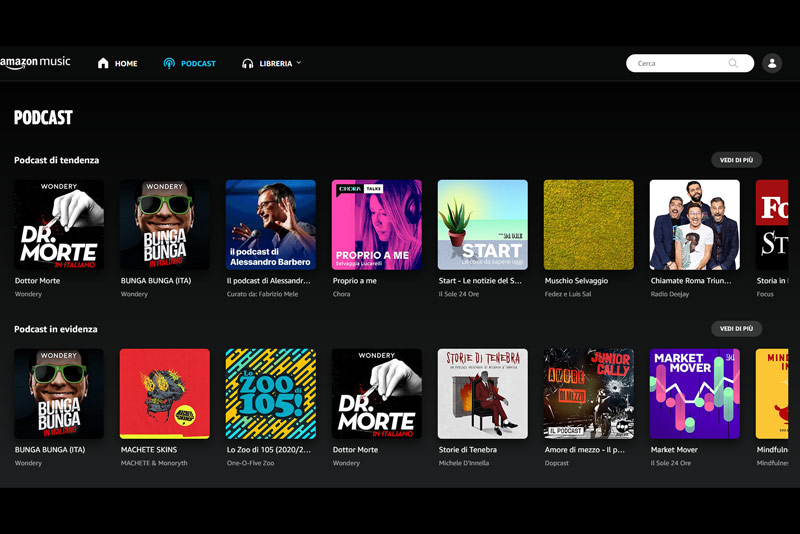Click Dottor Morte title in Podcast di tendenza

coord(37,281)
